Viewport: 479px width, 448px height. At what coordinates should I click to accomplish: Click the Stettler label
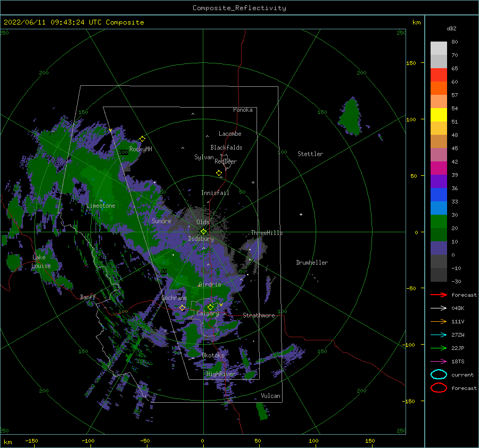click(x=310, y=154)
